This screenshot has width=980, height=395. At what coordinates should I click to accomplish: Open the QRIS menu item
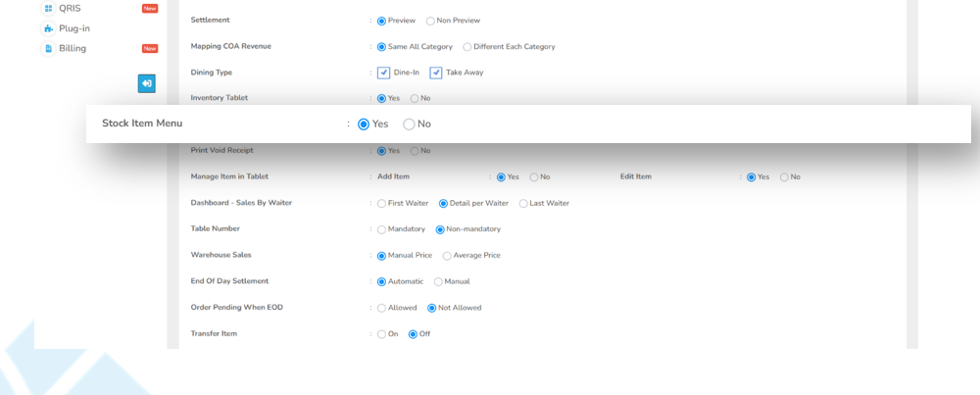pyautogui.click(x=70, y=8)
